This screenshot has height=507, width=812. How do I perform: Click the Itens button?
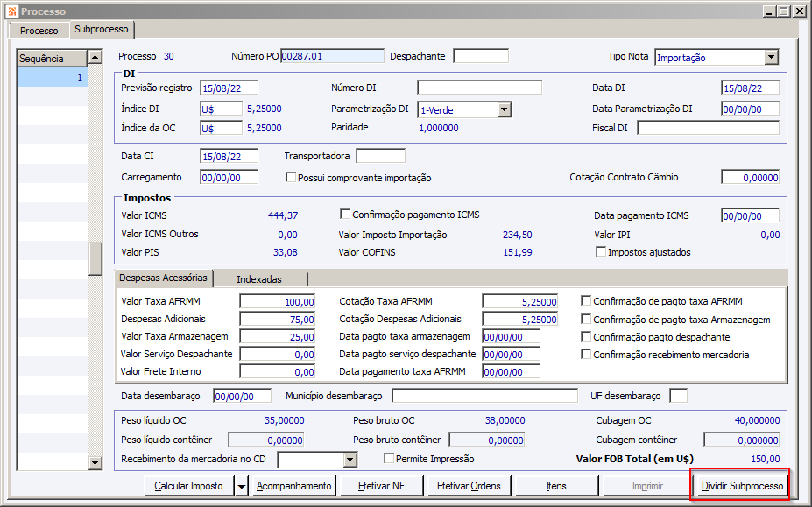click(556, 486)
